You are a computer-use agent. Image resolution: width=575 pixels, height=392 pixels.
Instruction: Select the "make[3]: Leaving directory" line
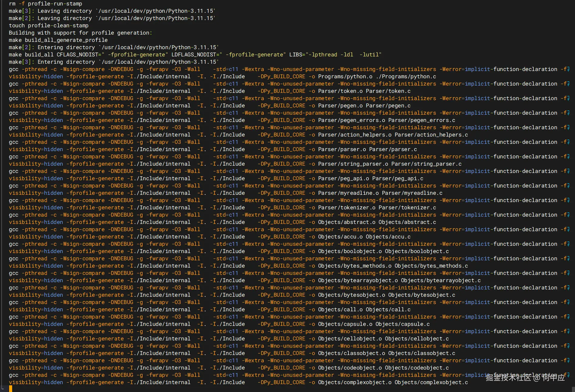click(112, 11)
